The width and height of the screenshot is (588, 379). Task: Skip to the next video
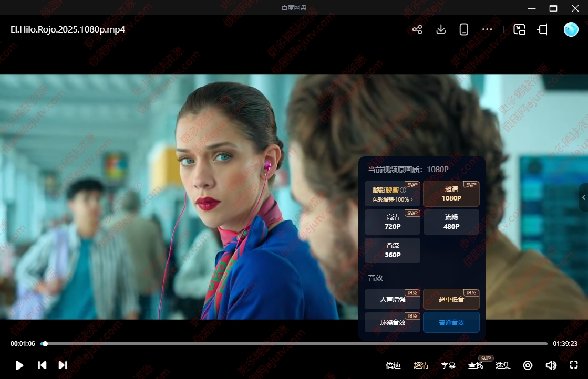pos(63,365)
